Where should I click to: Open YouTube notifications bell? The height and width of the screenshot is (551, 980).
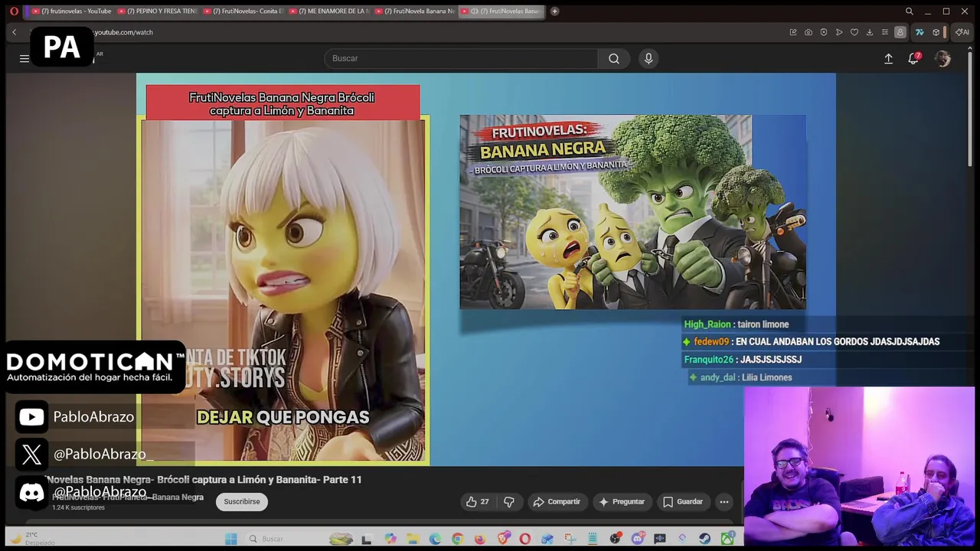(913, 58)
